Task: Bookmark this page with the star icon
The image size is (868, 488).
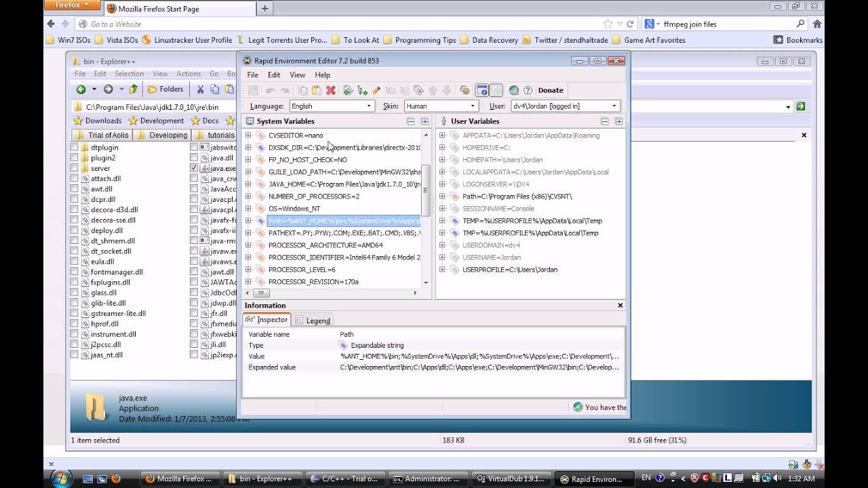Action: click(608, 24)
